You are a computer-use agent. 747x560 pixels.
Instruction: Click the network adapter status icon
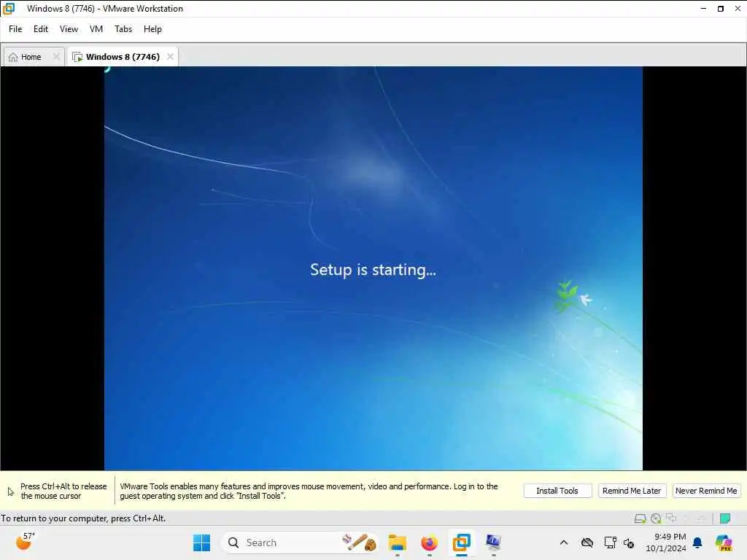pyautogui.click(x=672, y=518)
